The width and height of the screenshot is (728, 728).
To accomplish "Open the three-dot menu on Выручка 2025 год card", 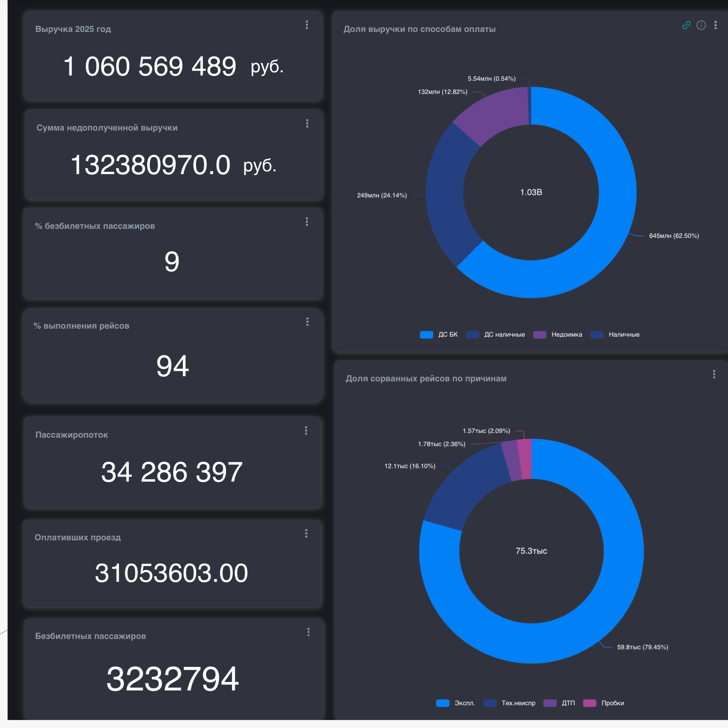I will click(x=307, y=25).
